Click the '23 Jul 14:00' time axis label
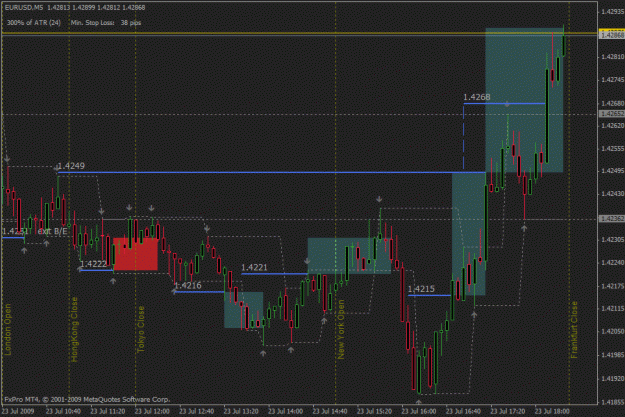Viewport: 625px width, 417px height. click(285, 411)
